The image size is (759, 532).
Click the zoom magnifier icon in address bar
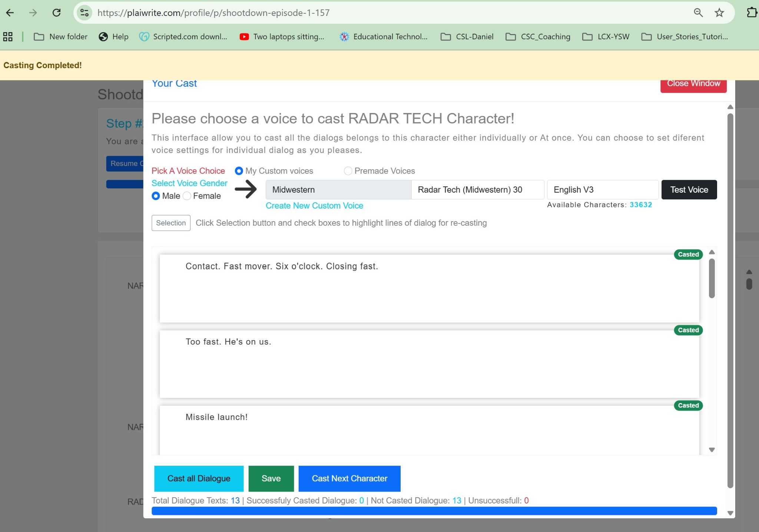(x=698, y=13)
